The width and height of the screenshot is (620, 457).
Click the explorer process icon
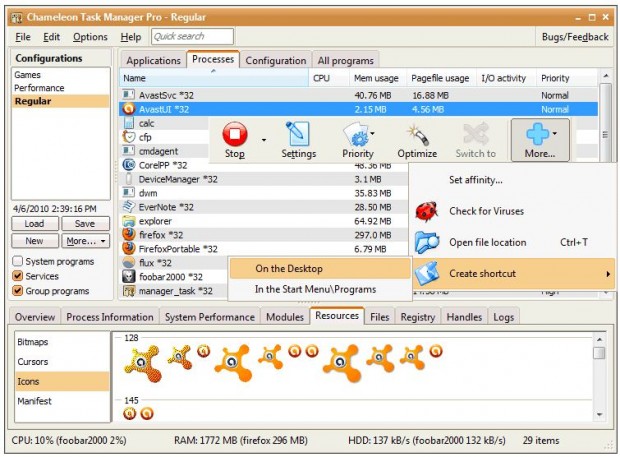tap(129, 221)
